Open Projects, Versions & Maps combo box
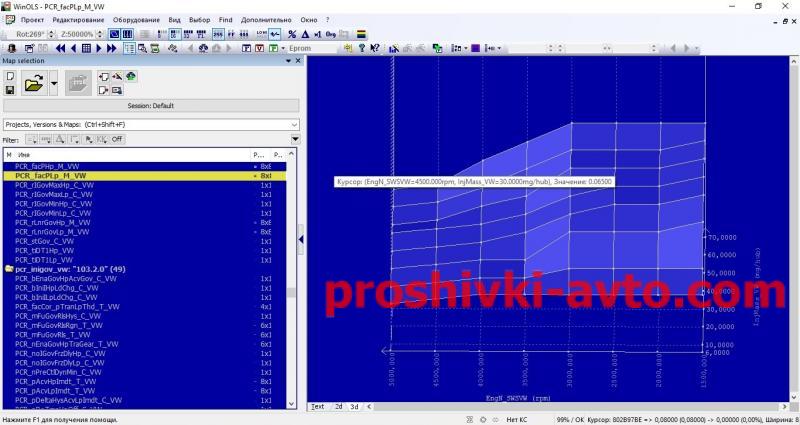 (x=151, y=124)
